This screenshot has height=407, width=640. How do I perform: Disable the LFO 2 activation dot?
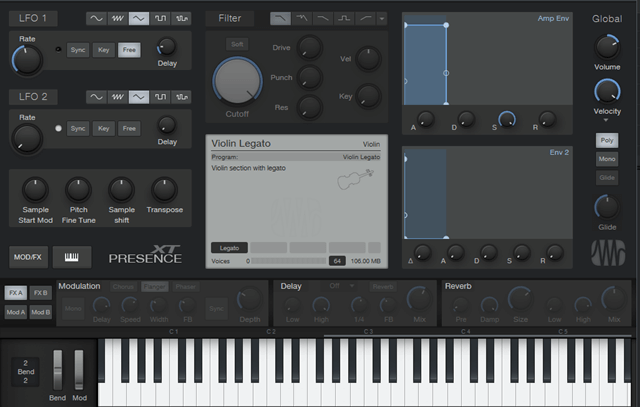coord(58,128)
